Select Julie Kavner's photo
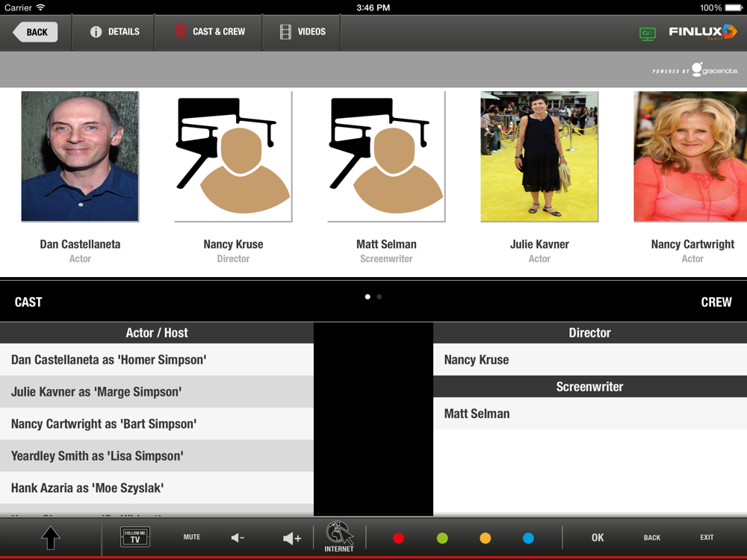This screenshot has width=747, height=560. [x=539, y=157]
